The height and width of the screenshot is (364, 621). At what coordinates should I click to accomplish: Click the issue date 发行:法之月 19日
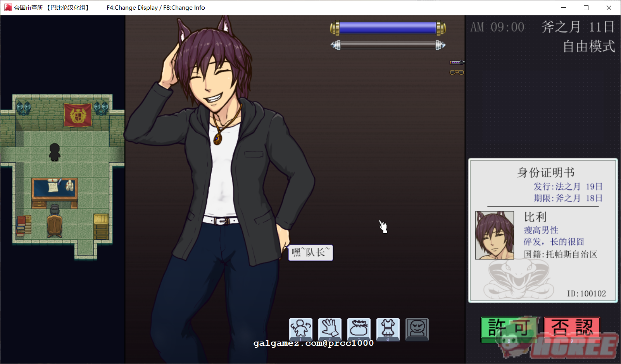pos(568,187)
